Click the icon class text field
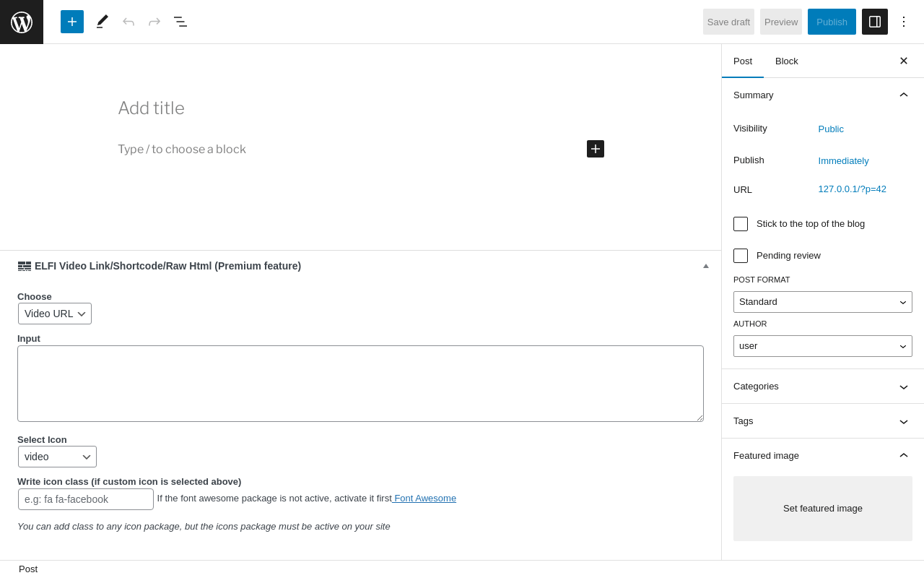Screen dimensions: 924x578 86,499
